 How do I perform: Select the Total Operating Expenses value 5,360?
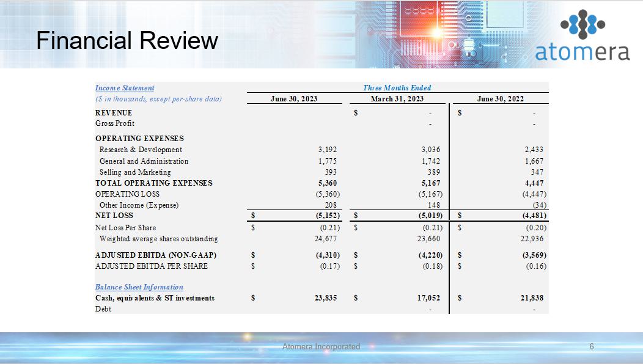328,183
